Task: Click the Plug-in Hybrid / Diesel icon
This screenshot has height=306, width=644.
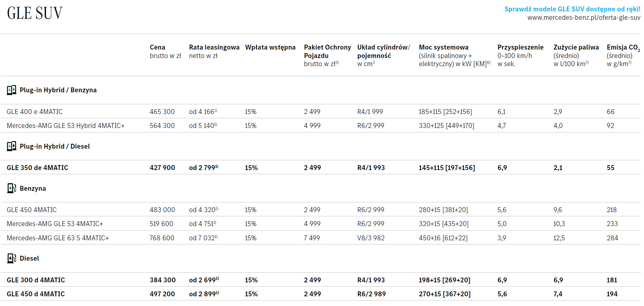Action: point(11,146)
